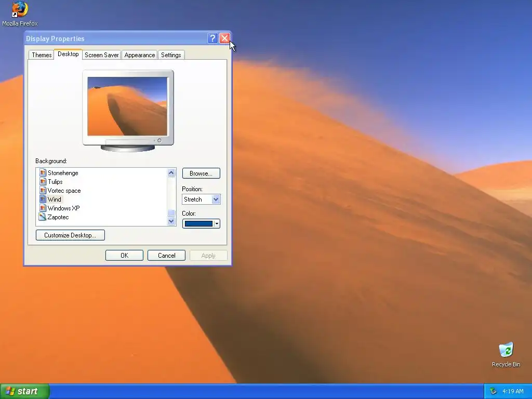Click the Customize Desktop... button
Viewport: 532px width, 399px height.
click(x=70, y=235)
